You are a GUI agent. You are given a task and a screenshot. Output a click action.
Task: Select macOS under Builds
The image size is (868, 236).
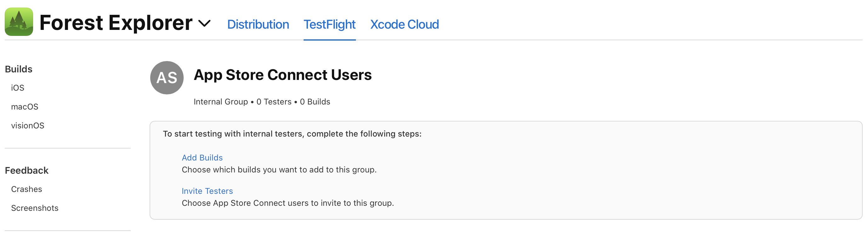coord(25,106)
